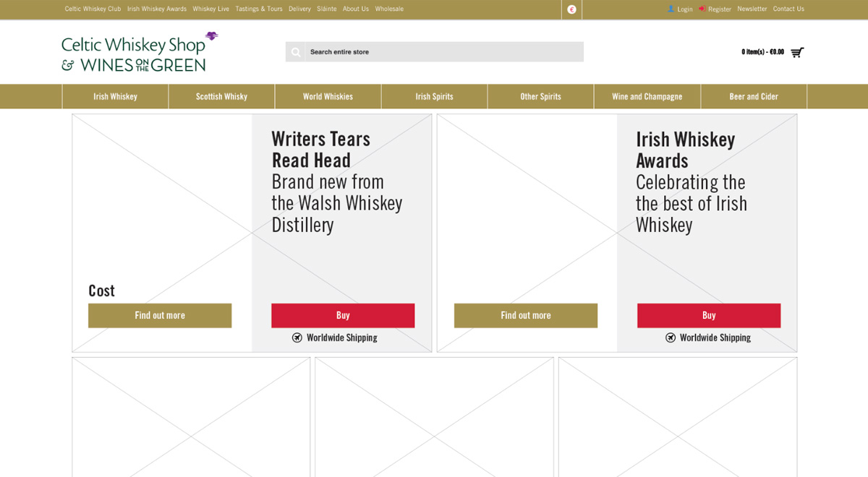Click Buy for Writers Tears Read Head

pos(343,315)
